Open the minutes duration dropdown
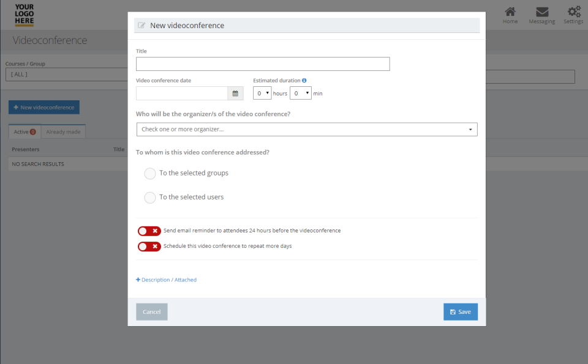 tap(300, 94)
